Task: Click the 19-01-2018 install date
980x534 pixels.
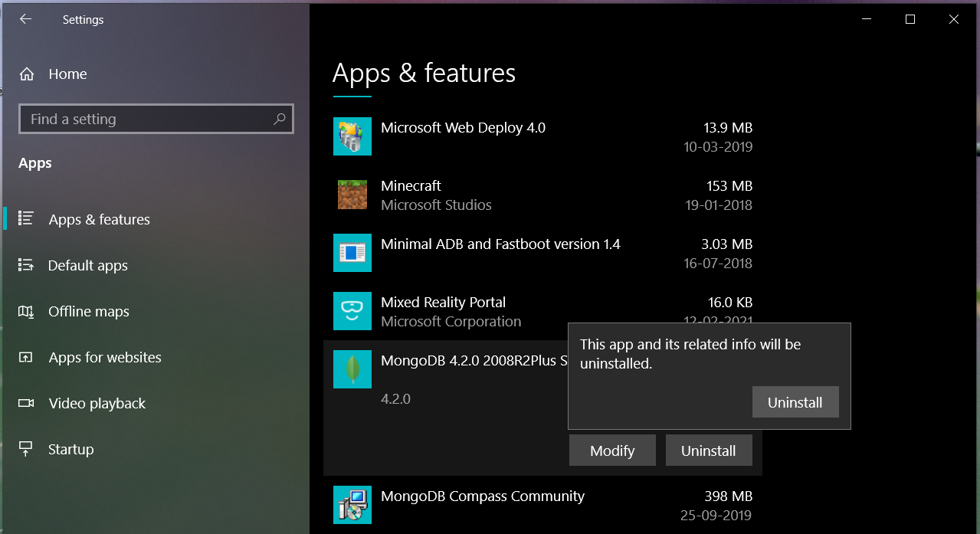Action: click(719, 205)
